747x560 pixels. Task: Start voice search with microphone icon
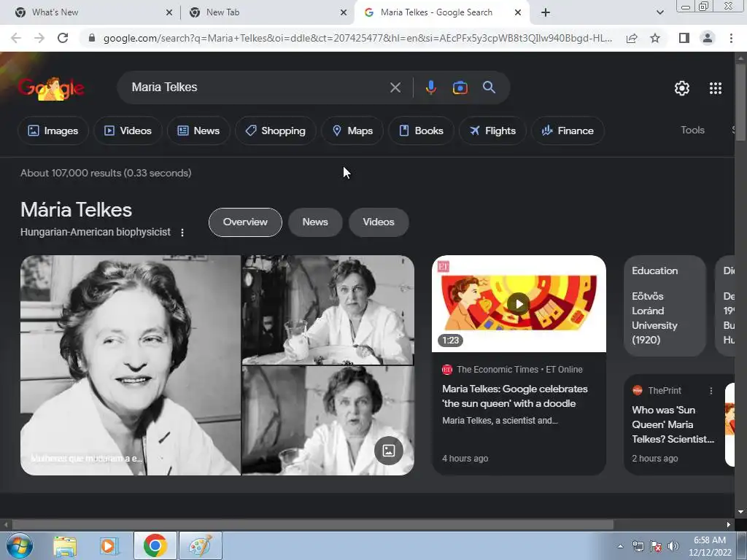[x=430, y=87]
